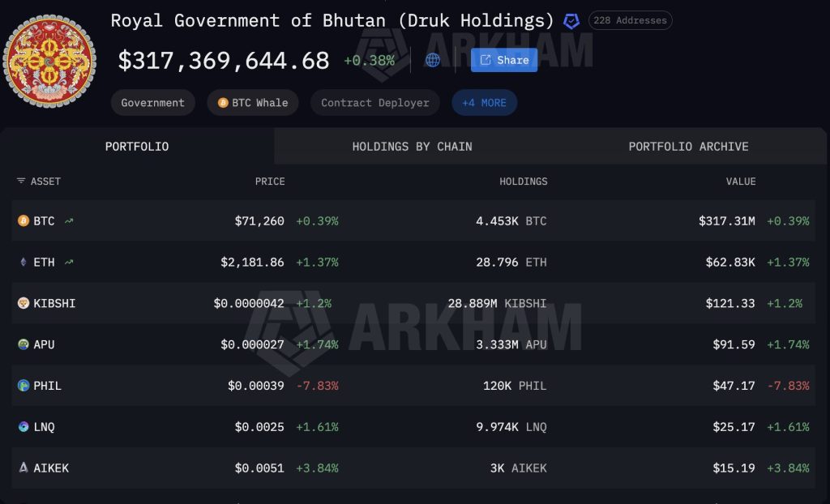Click the APU token icon
830x504 pixels.
click(24, 344)
